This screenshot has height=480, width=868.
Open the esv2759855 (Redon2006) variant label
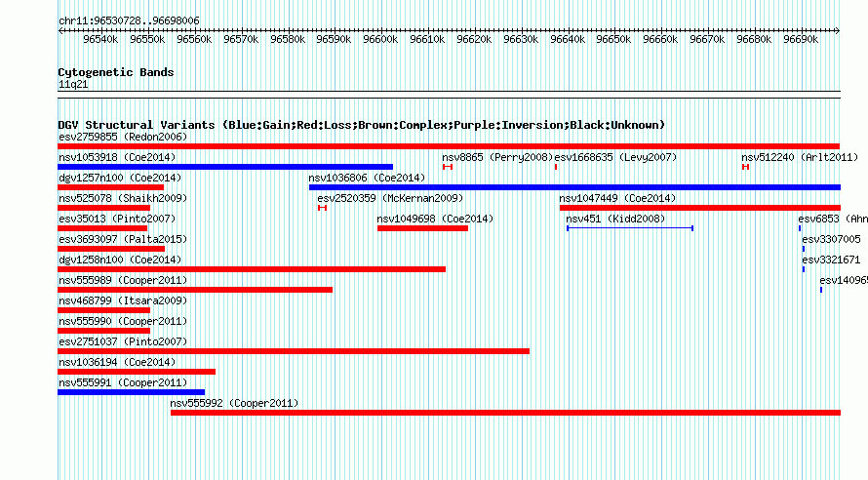(x=123, y=137)
